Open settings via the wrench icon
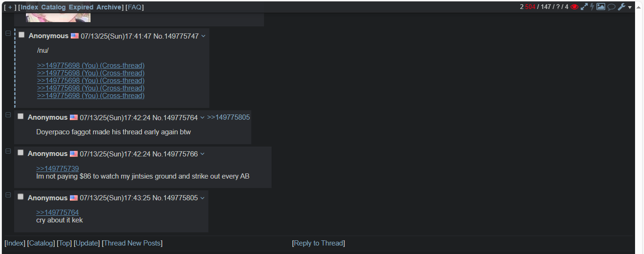The image size is (644, 254). pyautogui.click(x=622, y=7)
